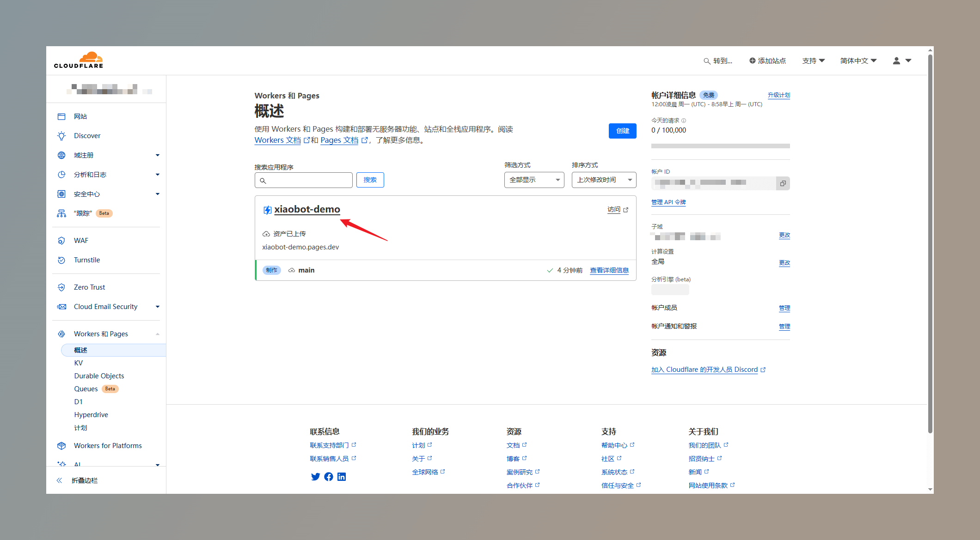Select 计划 under Workers 和 Pages

[80, 428]
